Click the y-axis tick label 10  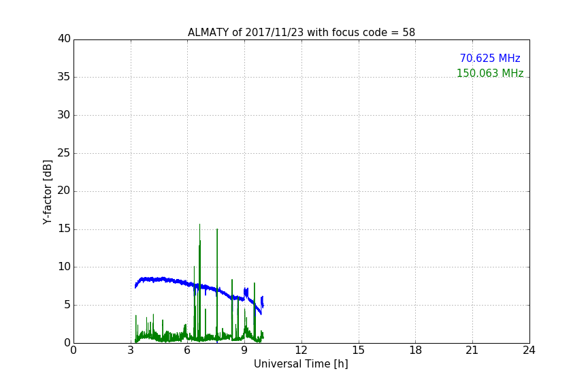coord(64,267)
